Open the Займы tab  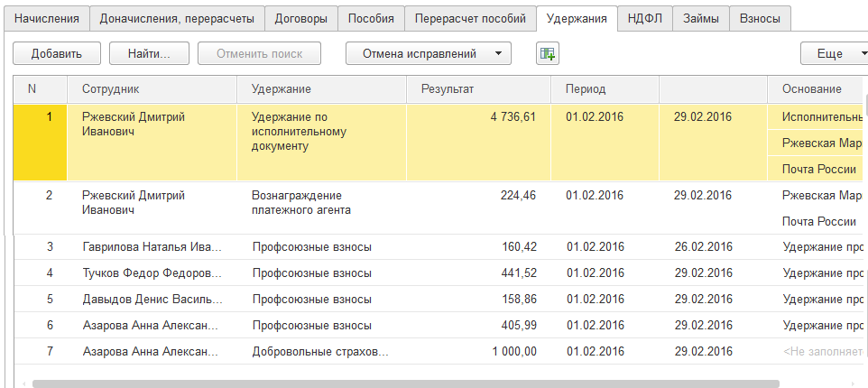(x=701, y=18)
